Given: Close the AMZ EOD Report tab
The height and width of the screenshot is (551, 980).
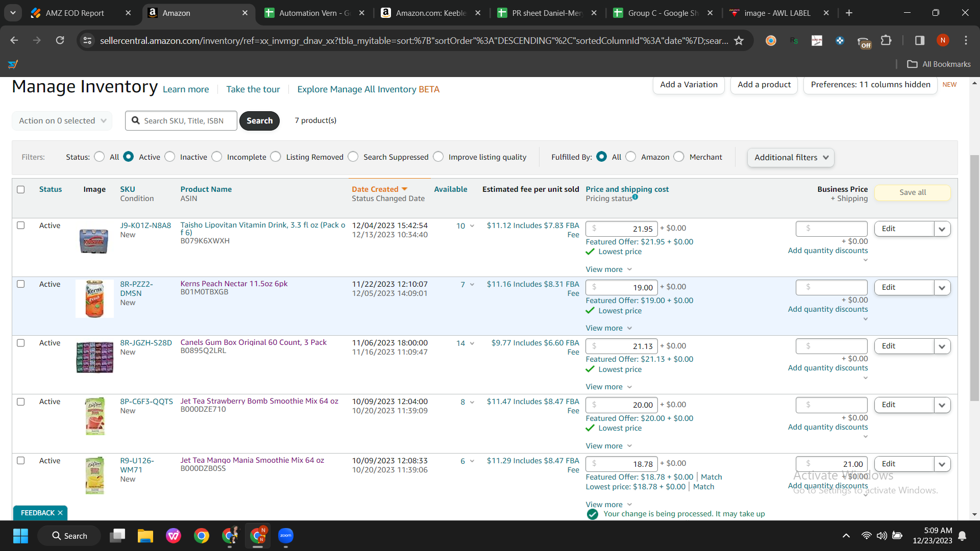Looking at the screenshot, I should click(128, 13).
